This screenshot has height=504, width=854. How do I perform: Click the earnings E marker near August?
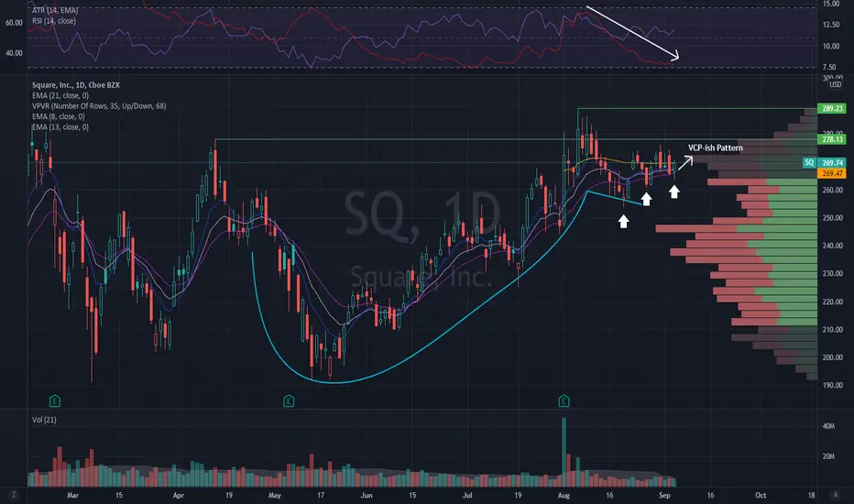[564, 401]
